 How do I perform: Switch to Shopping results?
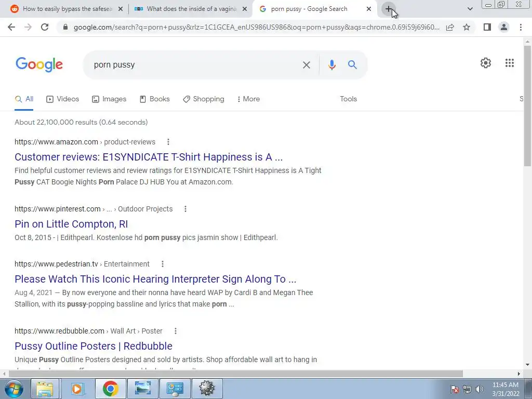pyautogui.click(x=203, y=99)
